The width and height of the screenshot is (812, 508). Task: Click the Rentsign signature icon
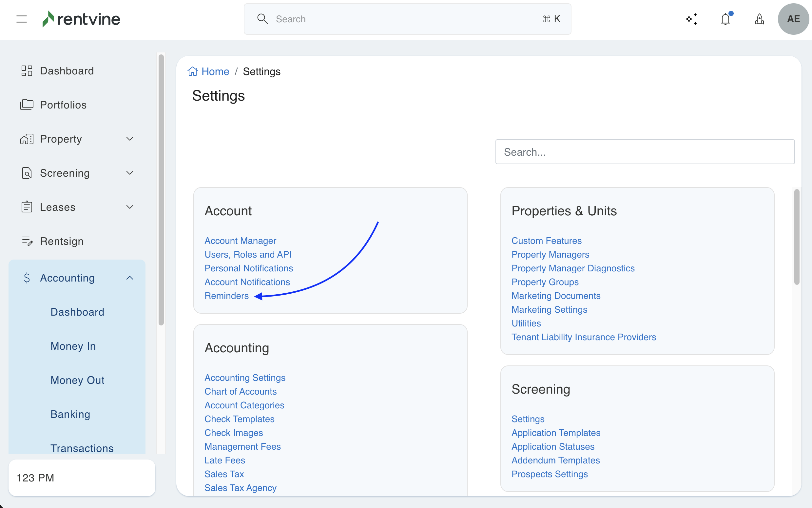coord(27,241)
